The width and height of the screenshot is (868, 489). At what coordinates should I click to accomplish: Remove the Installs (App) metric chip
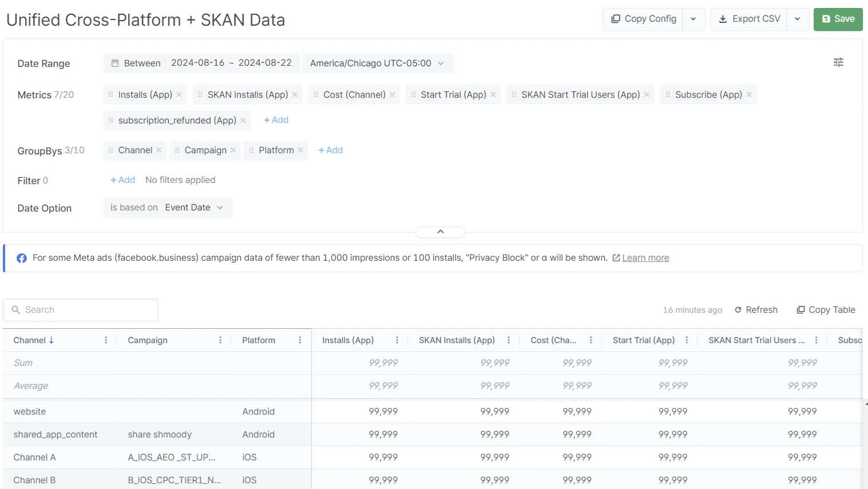(179, 95)
